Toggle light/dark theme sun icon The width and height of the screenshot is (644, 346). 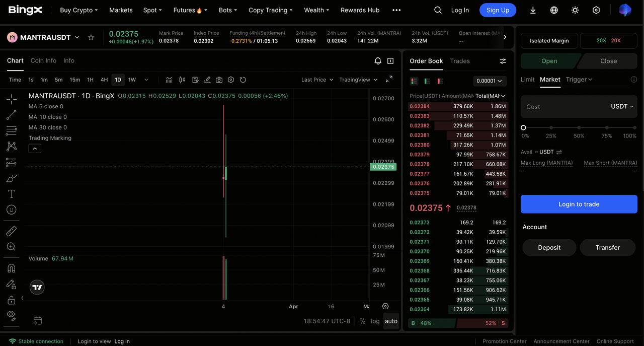click(x=575, y=10)
